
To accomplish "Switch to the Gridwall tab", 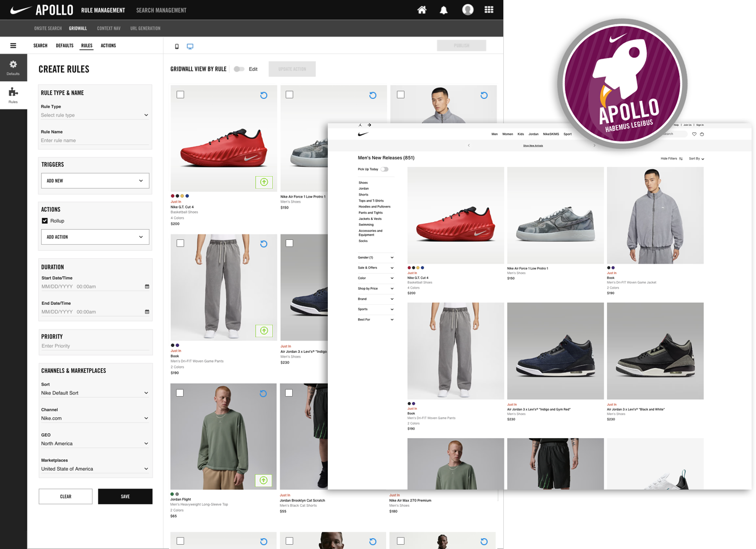I will coord(78,28).
